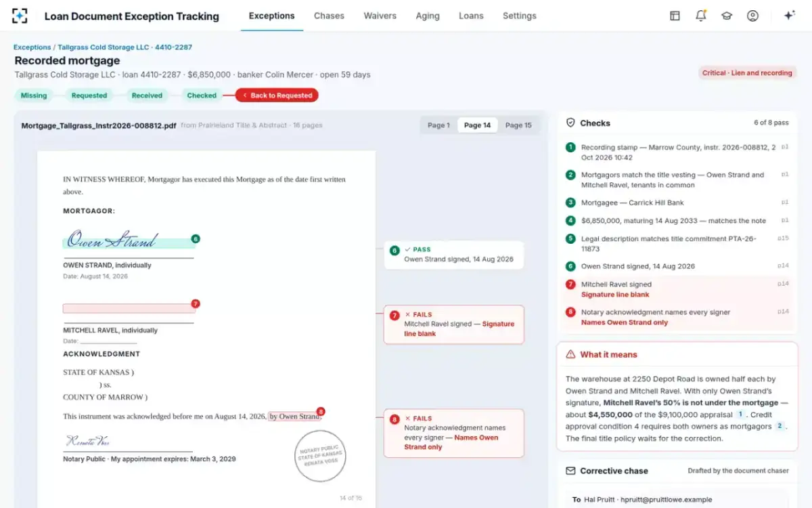The height and width of the screenshot is (508, 812).
Task: Click marker 6 on Owen Strand signature
Action: [196, 239]
